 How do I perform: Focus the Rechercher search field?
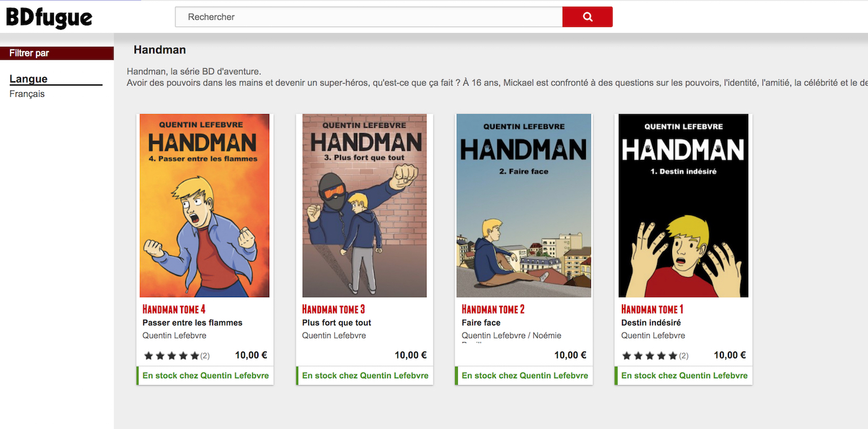click(369, 17)
